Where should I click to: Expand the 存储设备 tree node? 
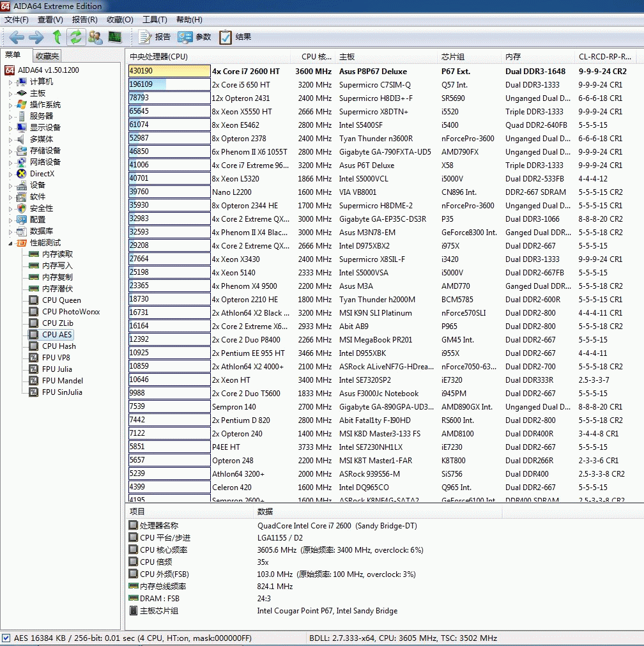tap(10, 151)
